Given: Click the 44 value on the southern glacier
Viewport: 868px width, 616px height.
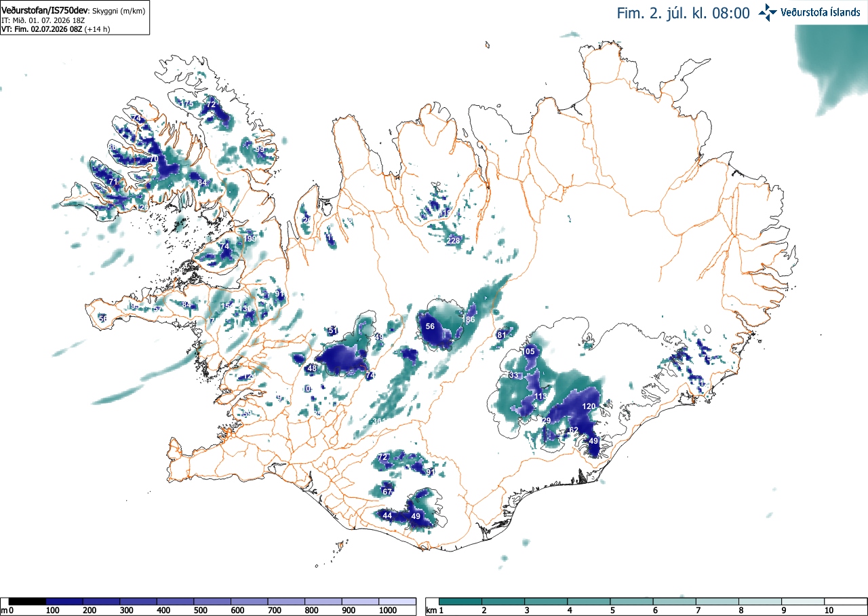Looking at the screenshot, I should (x=387, y=516).
